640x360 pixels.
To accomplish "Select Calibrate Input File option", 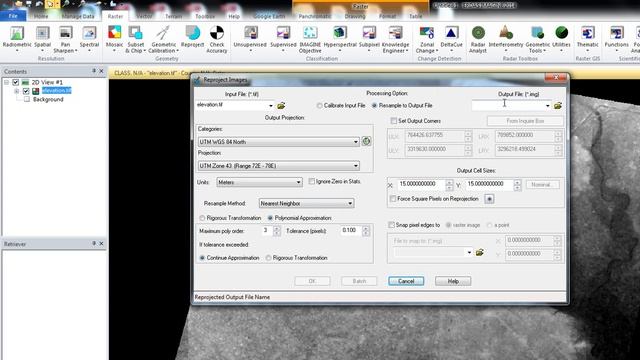I will pyautogui.click(x=319, y=105).
